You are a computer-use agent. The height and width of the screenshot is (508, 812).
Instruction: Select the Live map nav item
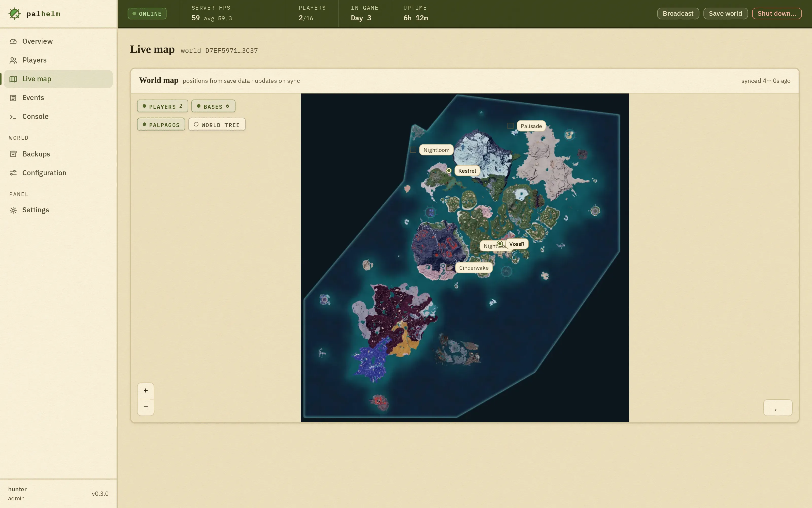click(x=58, y=79)
